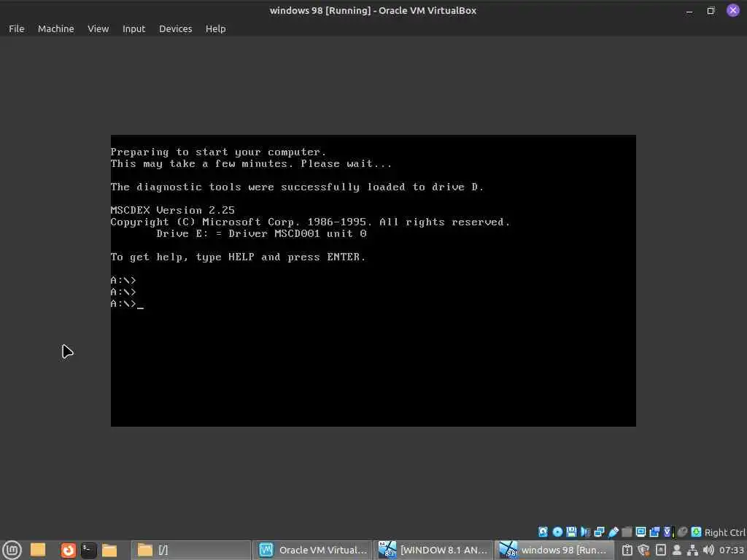Click the Copyright Microsoft Corp. line

[310, 222]
